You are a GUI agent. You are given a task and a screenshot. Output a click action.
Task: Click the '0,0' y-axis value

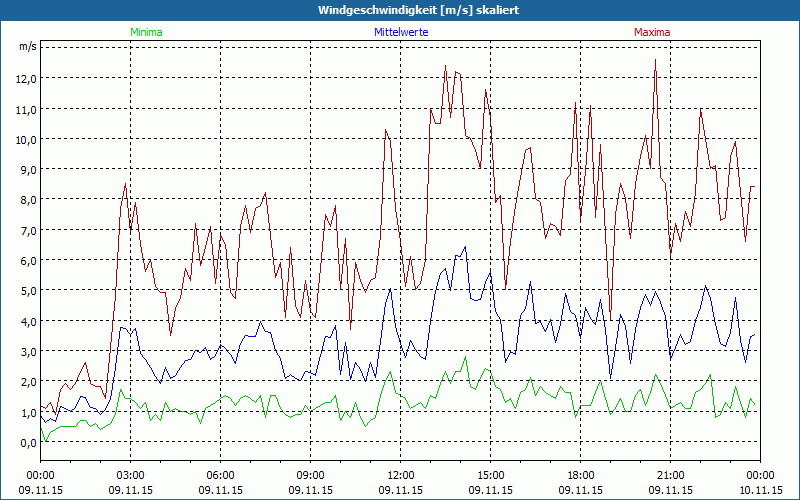tap(29, 443)
